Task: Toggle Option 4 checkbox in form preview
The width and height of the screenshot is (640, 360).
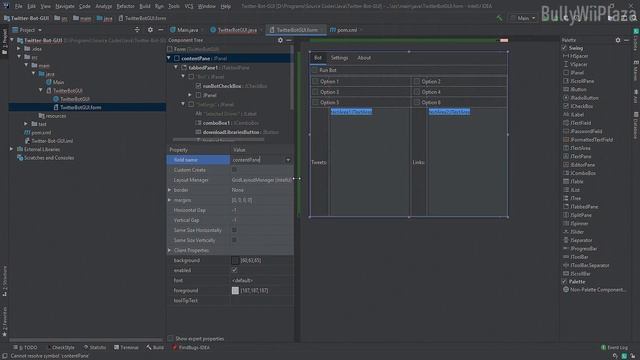Action: pyautogui.click(x=417, y=92)
